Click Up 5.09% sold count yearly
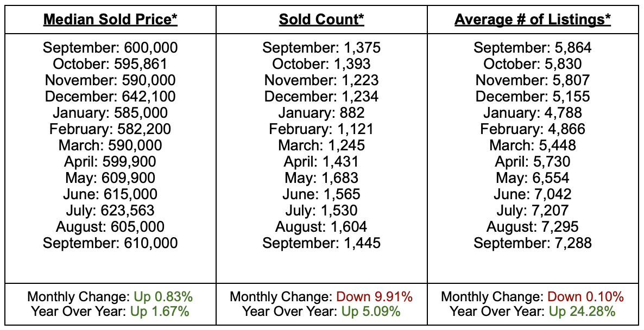644x330 pixels. tap(371, 312)
